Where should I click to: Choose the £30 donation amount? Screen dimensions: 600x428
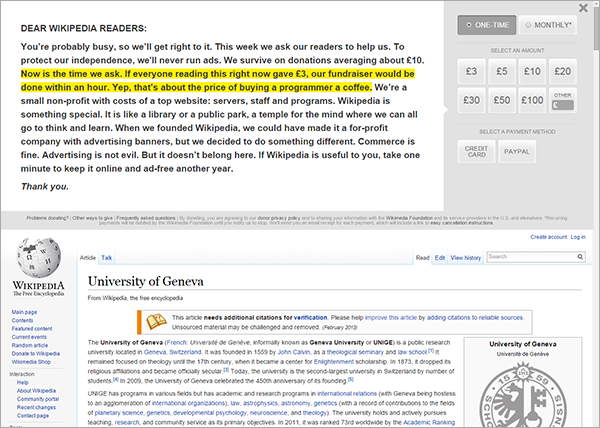pos(471,100)
